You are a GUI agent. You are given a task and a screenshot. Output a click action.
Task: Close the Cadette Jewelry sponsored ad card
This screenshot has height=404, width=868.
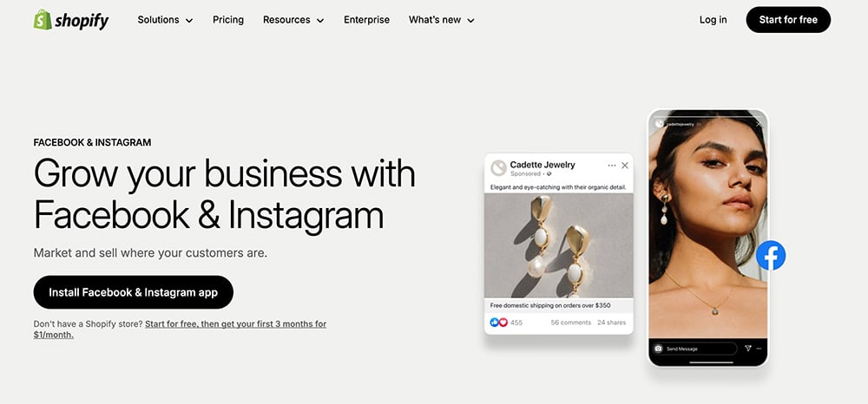[x=625, y=165]
